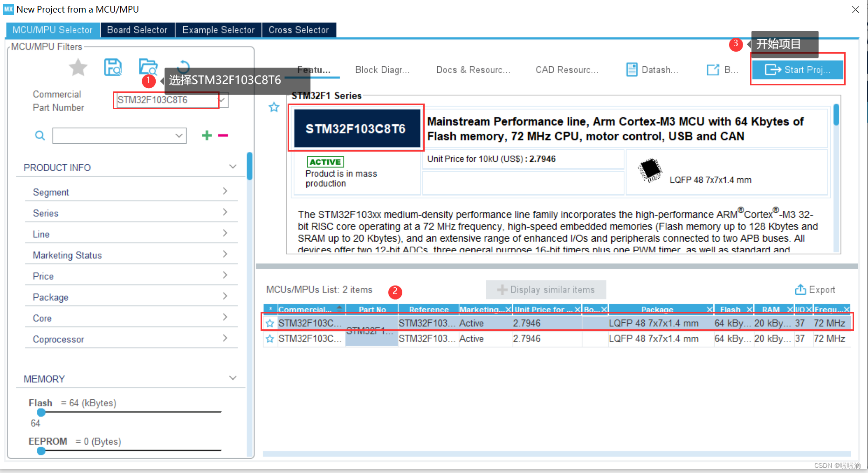This screenshot has width=868, height=473.
Task: Click the reset filters circular arrow icon
Action: click(x=183, y=66)
